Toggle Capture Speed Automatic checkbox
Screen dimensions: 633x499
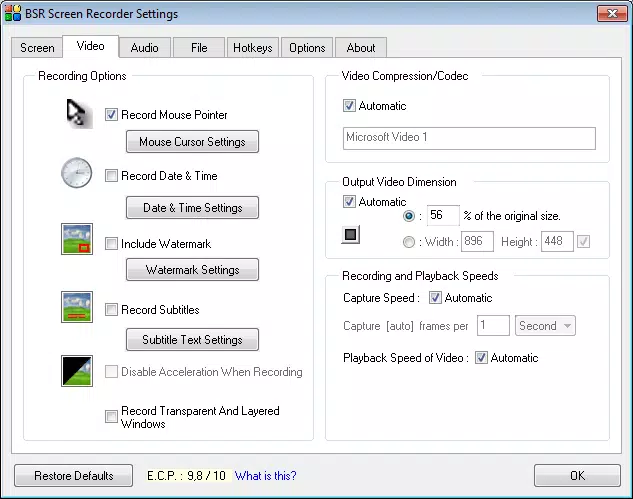435,298
